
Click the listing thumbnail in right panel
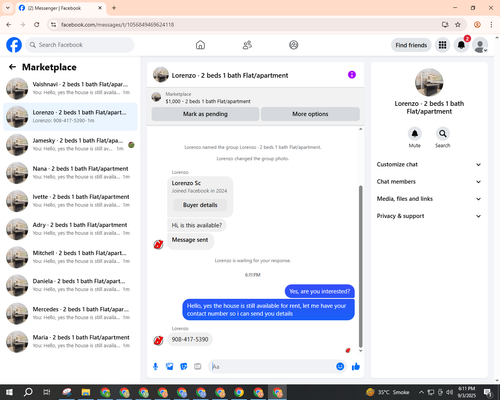[x=429, y=82]
